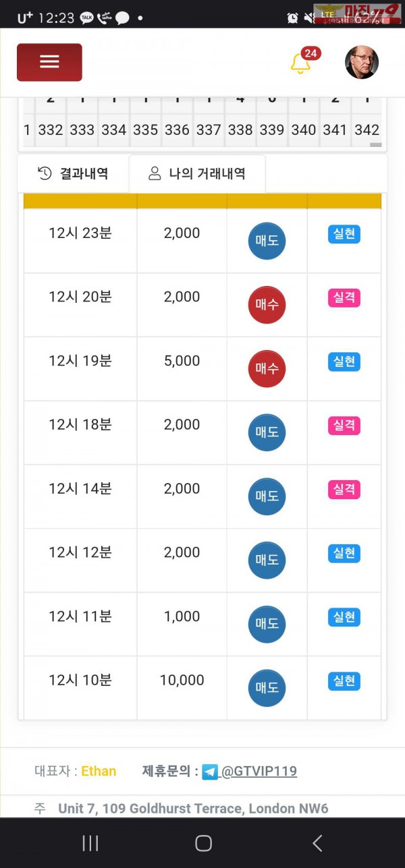The width and height of the screenshot is (405, 868).
Task: Click the 매도 badge for 12시 10분
Action: pyautogui.click(x=267, y=688)
